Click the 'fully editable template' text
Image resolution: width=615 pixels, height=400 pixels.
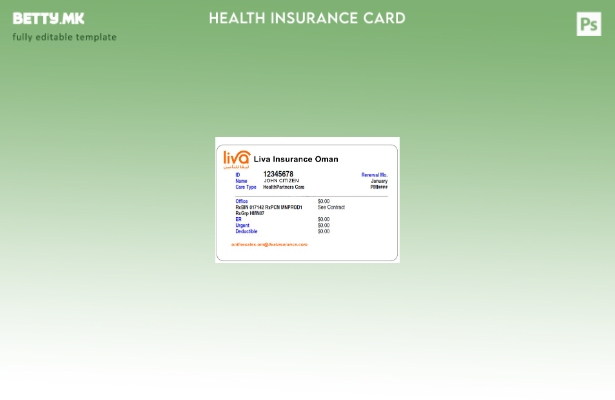(64, 37)
